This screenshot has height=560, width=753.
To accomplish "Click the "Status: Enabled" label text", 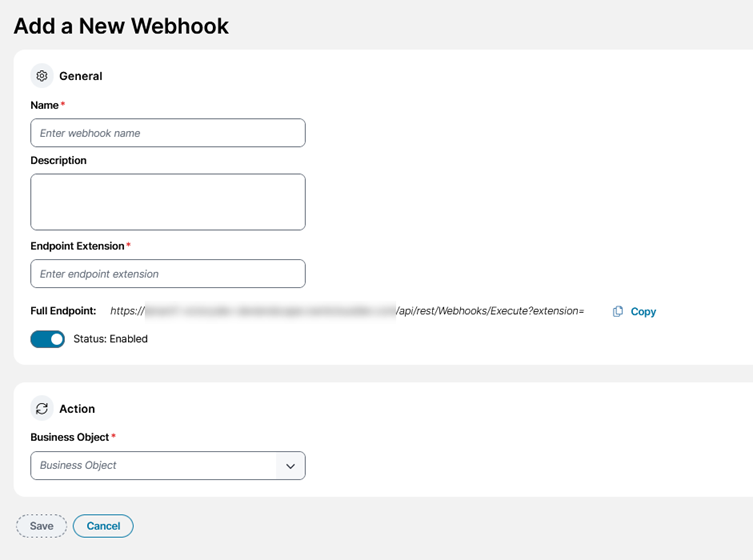I will 110,339.
